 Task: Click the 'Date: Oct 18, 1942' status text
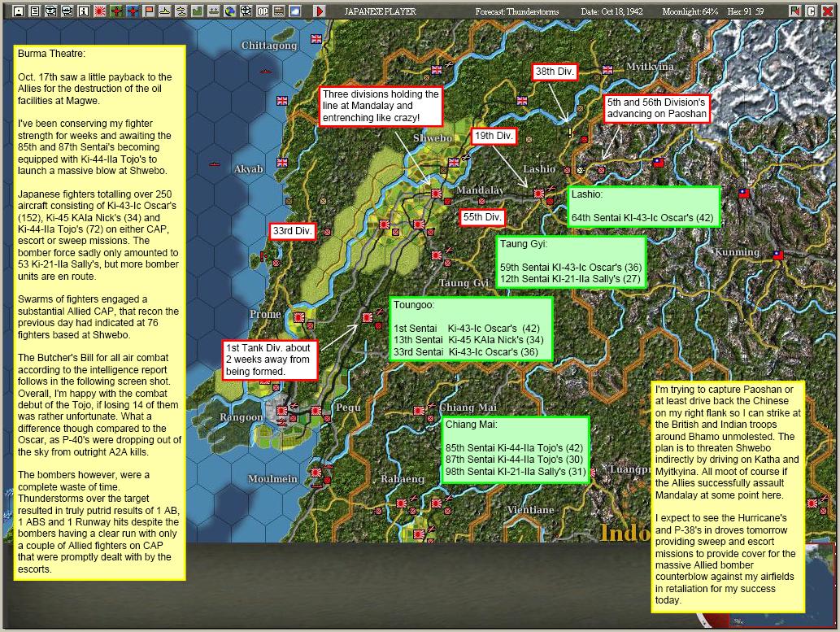pyautogui.click(x=612, y=11)
